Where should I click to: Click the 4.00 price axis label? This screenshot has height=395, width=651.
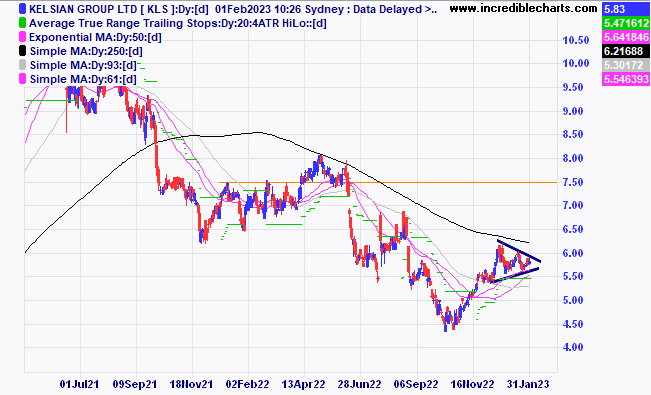[x=573, y=347]
